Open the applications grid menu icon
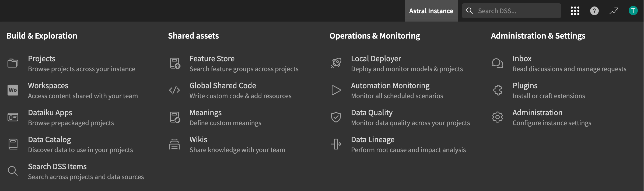The width and height of the screenshot is (644, 191). (x=575, y=11)
